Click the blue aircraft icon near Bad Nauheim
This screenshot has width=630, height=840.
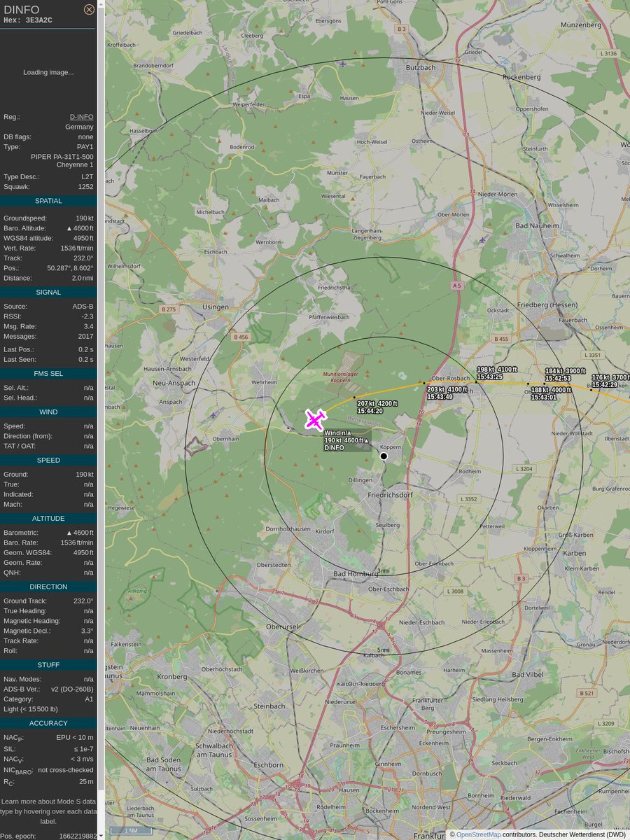click(482, 240)
